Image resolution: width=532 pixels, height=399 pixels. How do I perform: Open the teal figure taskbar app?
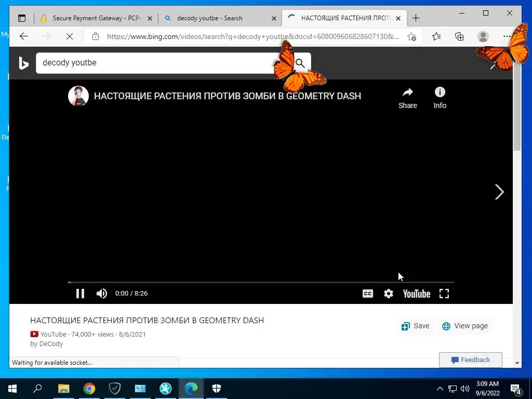(x=166, y=389)
